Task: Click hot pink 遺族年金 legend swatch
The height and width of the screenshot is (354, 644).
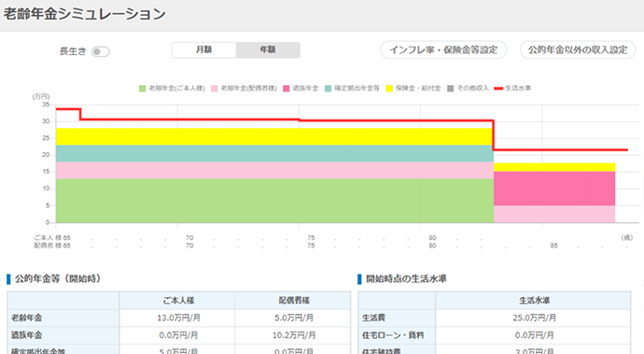Action: pos(287,89)
